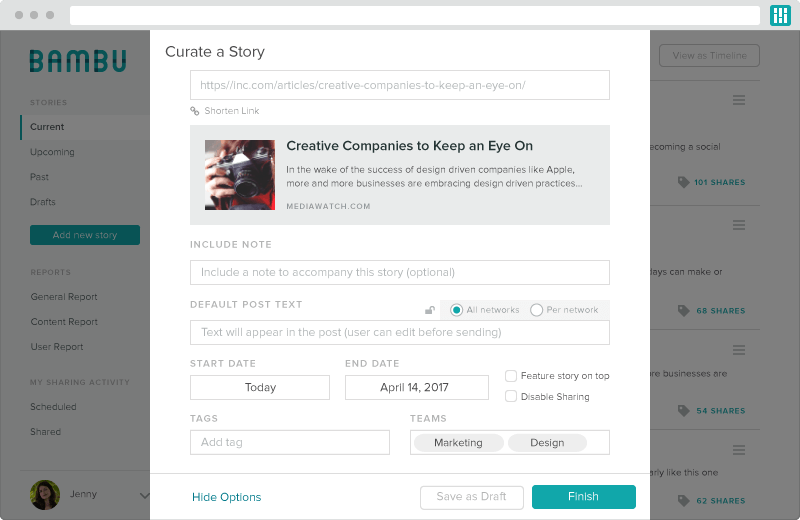The height and width of the screenshot is (520, 800).
Task: Click the Finish button
Action: 583,497
